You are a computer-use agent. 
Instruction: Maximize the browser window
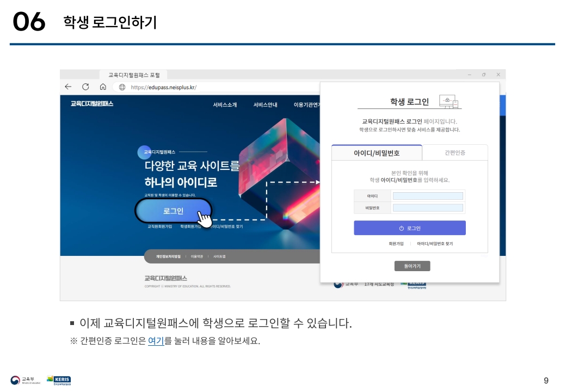pos(484,75)
